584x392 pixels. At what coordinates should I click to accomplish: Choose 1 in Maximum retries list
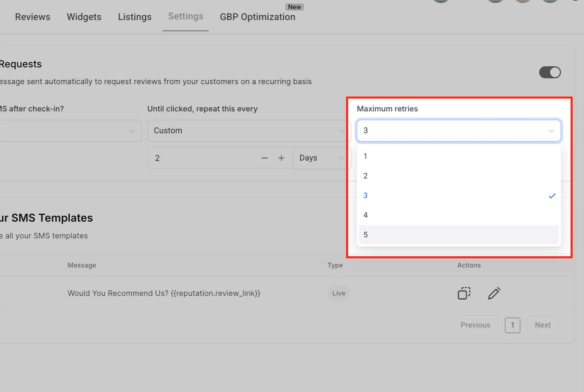[458, 156]
